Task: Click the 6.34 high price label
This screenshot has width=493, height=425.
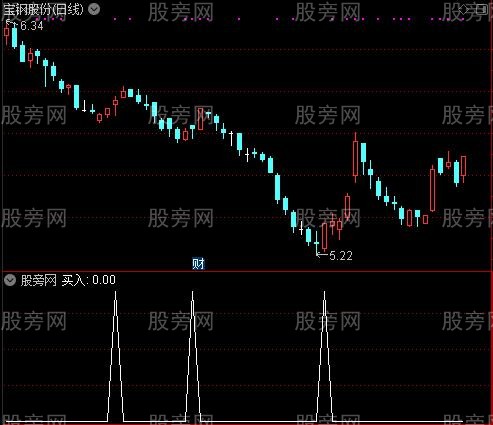Action: point(32,26)
